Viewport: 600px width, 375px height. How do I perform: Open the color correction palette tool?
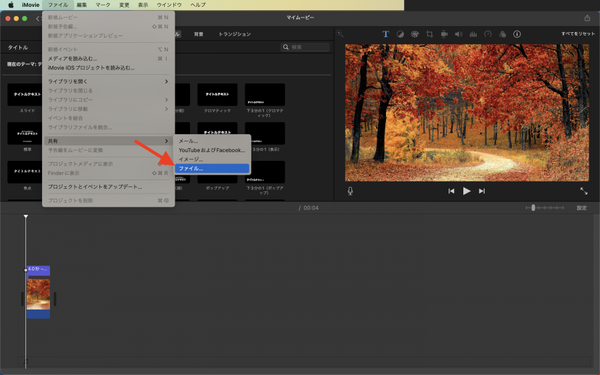tap(414, 34)
